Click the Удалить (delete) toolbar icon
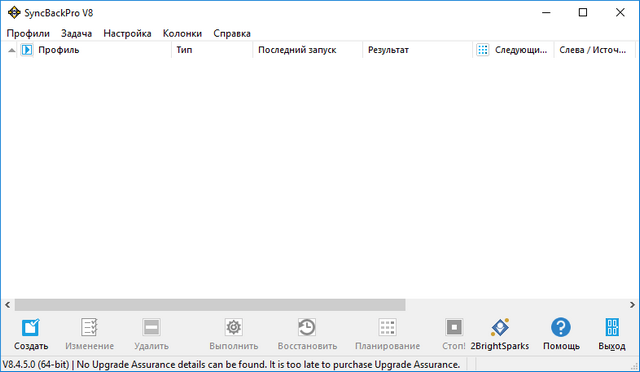 151,327
